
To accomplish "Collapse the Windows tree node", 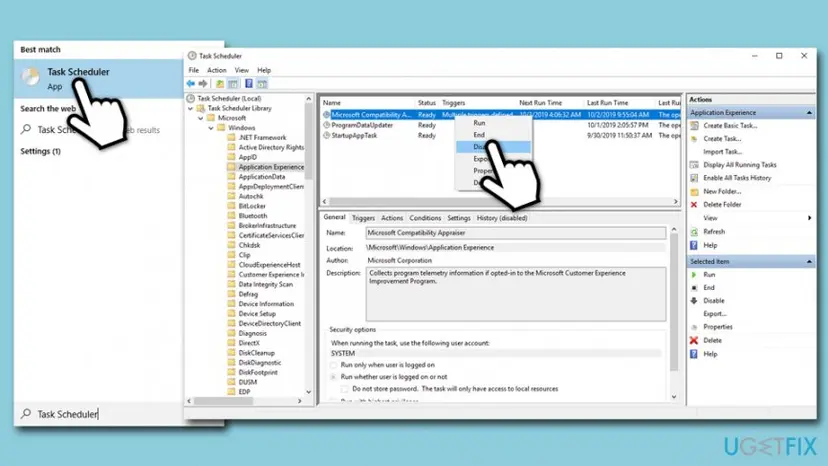I will point(211,128).
